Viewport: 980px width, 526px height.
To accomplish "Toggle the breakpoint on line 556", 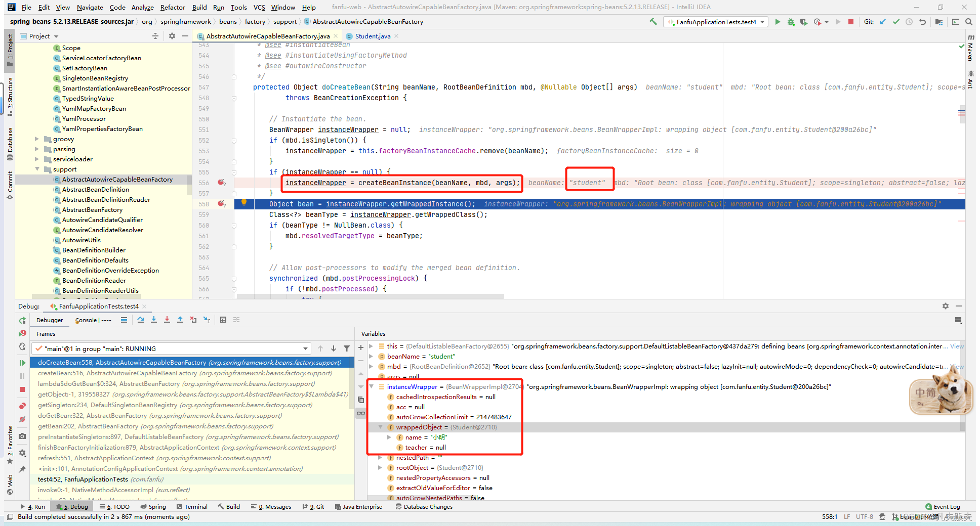I will pos(221,183).
